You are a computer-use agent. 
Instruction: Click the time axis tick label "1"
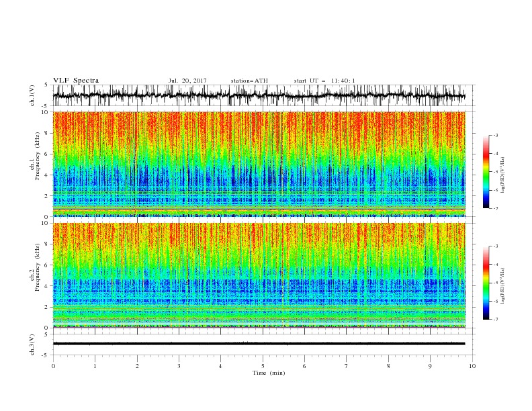point(95,366)
